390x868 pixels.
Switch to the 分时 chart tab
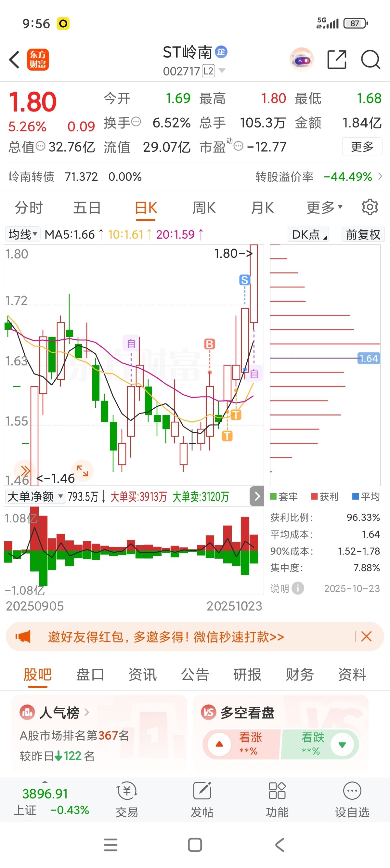[29, 207]
